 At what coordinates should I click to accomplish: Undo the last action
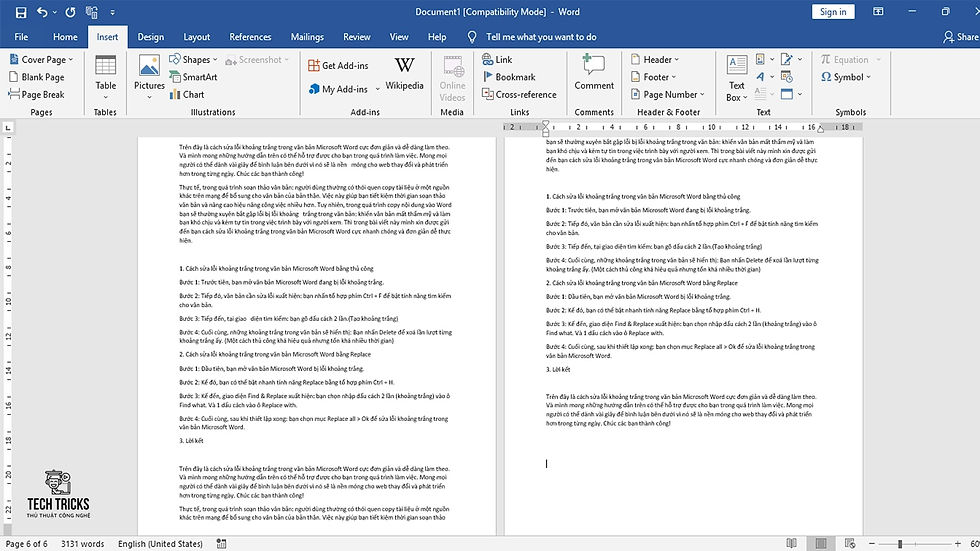(41, 12)
